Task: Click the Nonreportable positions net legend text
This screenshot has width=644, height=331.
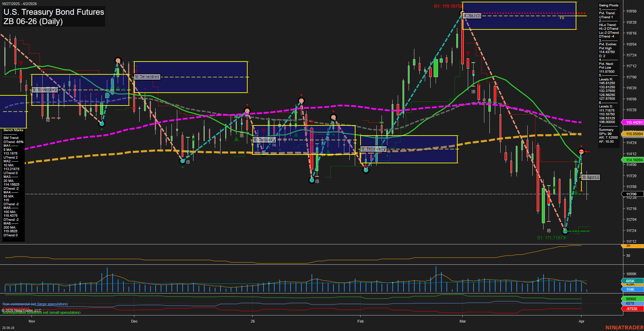Action: pyautogui.click(x=42, y=313)
